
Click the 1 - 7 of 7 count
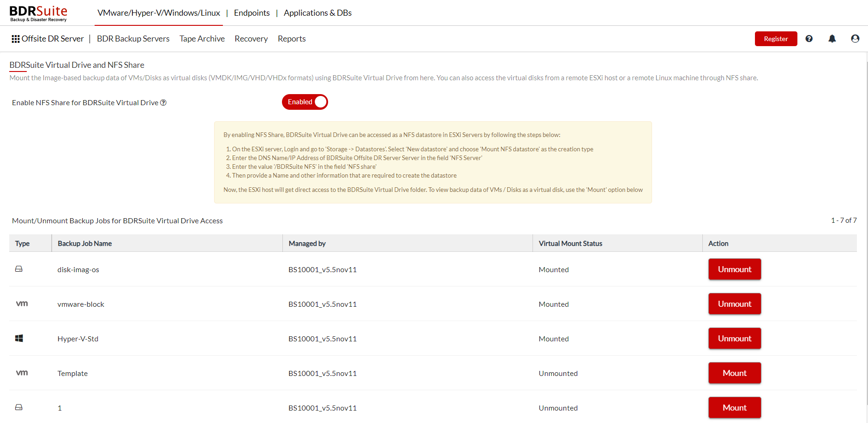[844, 220]
